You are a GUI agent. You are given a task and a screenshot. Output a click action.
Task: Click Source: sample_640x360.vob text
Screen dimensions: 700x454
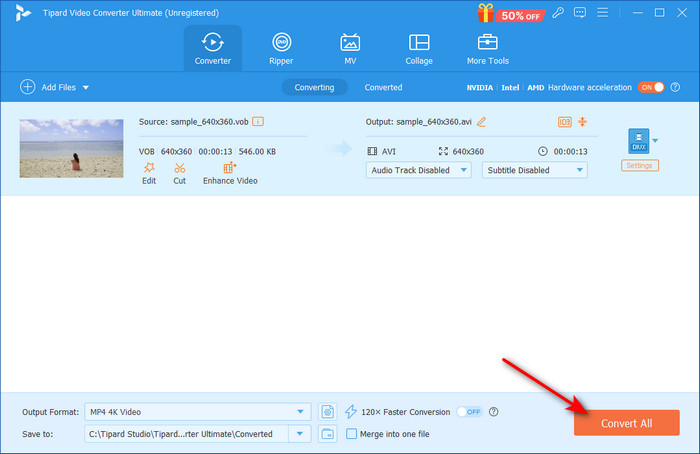point(193,121)
